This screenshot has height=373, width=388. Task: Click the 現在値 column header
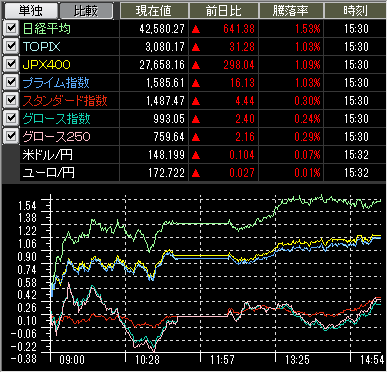[x=154, y=11]
